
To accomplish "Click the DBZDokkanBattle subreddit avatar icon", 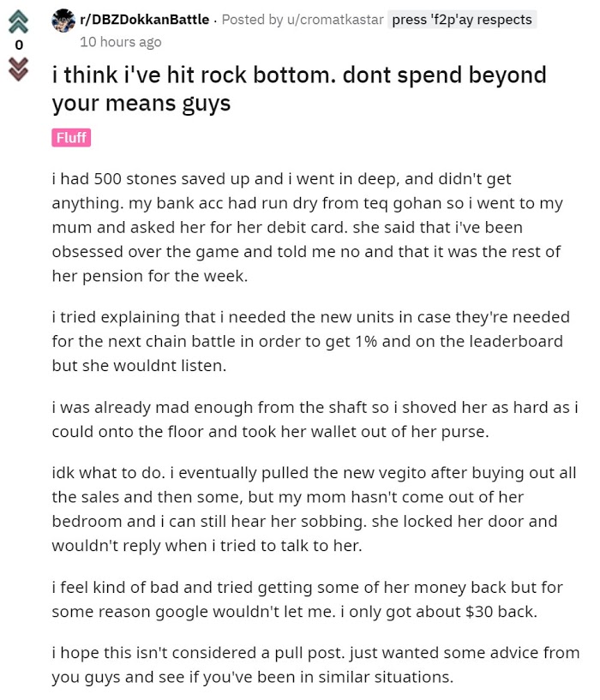I will 63,19.
